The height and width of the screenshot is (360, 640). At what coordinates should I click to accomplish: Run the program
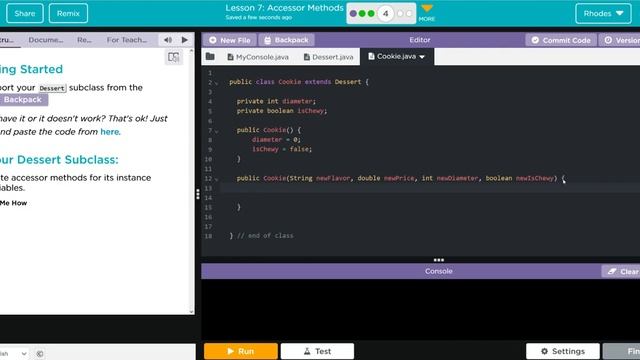[241, 351]
